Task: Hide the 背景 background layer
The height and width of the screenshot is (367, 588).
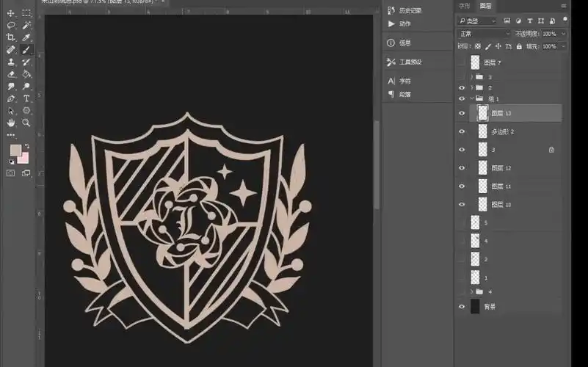Action: pos(462,307)
